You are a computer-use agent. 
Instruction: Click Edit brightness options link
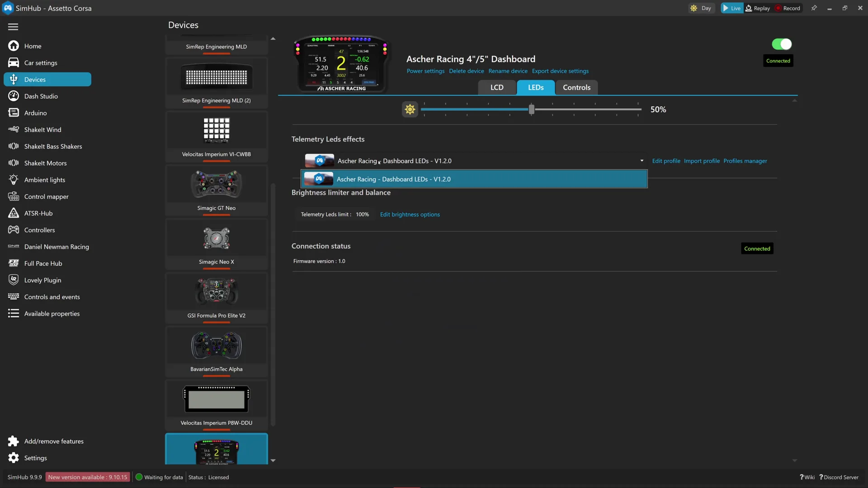[410, 215]
